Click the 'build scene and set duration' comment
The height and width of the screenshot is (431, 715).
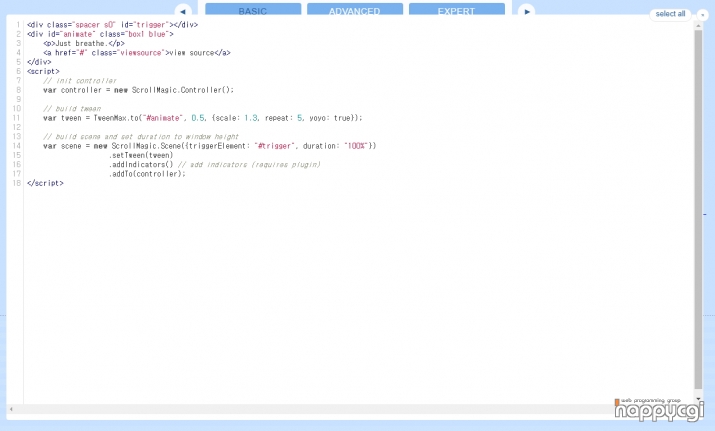tap(141, 136)
